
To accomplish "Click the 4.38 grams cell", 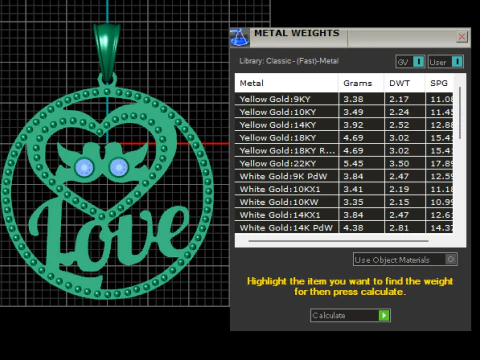I will pyautogui.click(x=361, y=228).
